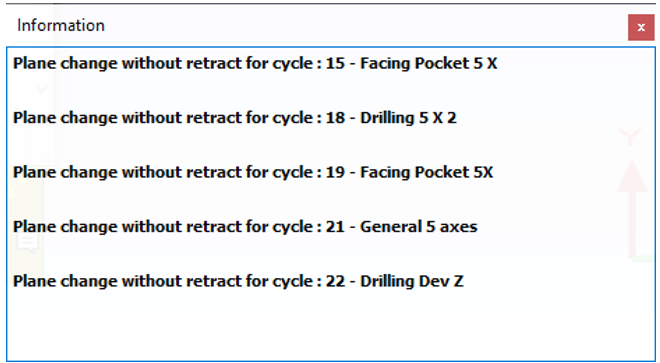
Task: Click cycle number 22 in the last message
Action: coord(335,281)
